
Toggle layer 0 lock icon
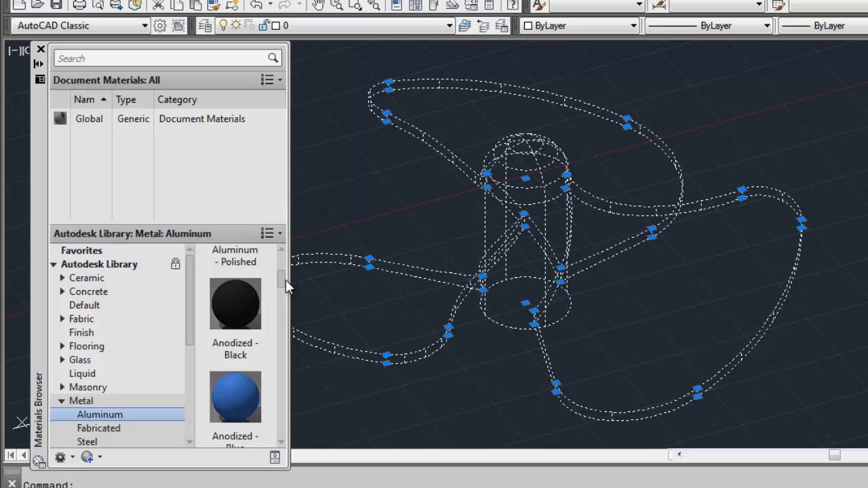pyautogui.click(x=264, y=26)
